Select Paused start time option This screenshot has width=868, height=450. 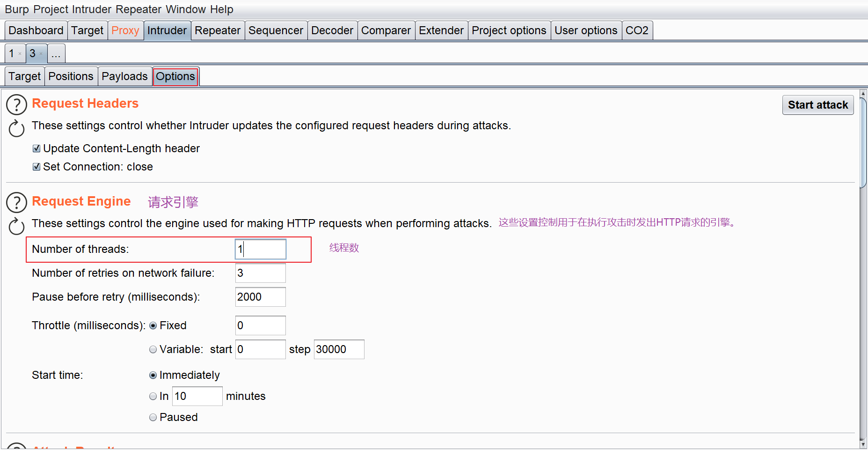pos(153,418)
